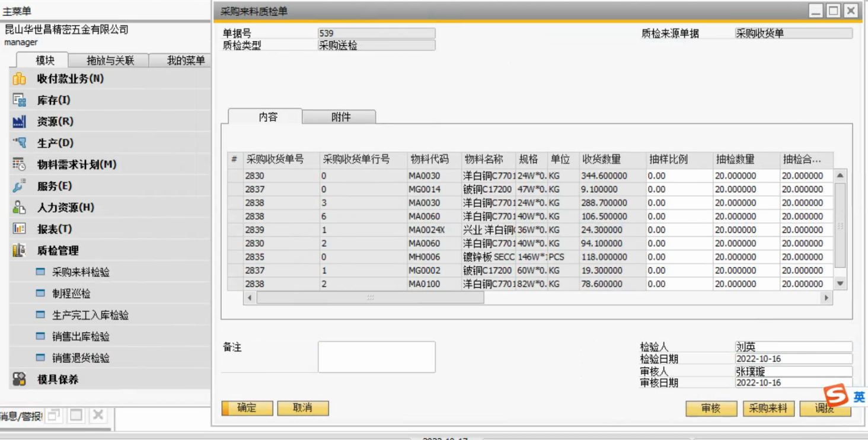This screenshot has width=868, height=440.
Task: Open 销售出库检验 menu entry
Action: pos(81,337)
